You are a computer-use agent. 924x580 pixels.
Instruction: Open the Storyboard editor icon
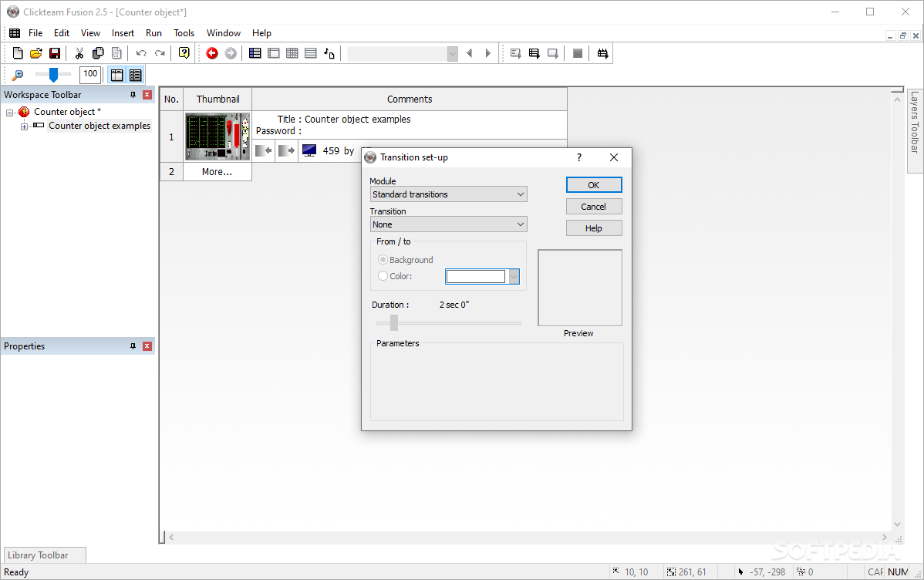255,54
